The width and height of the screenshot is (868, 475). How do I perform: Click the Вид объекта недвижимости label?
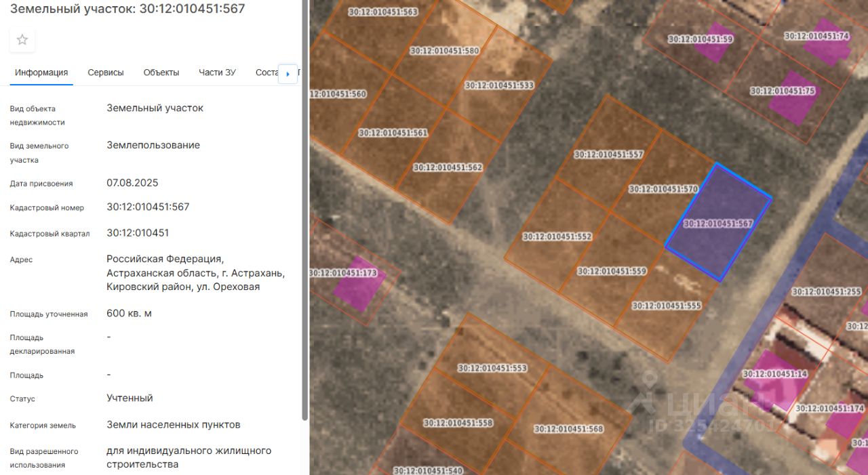pos(37,116)
